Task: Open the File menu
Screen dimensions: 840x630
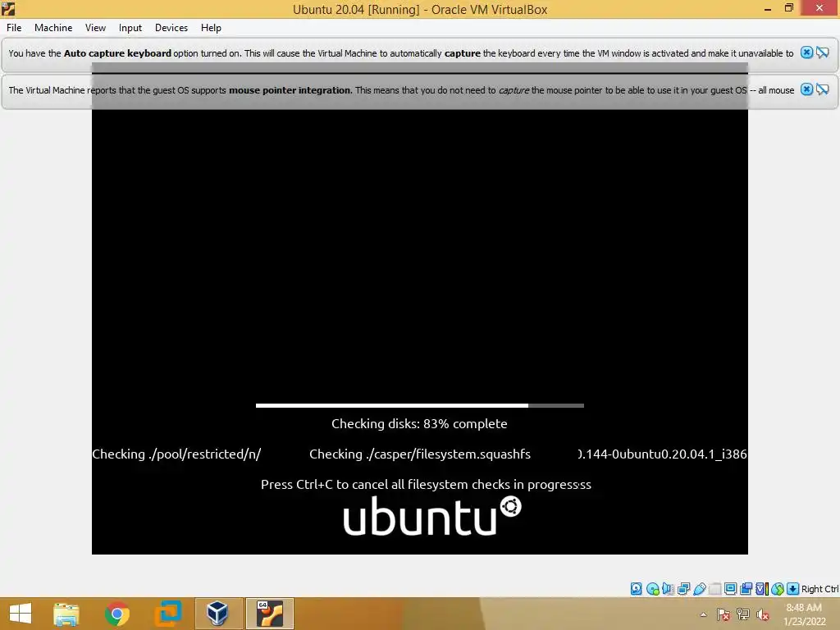Action: coord(14,28)
